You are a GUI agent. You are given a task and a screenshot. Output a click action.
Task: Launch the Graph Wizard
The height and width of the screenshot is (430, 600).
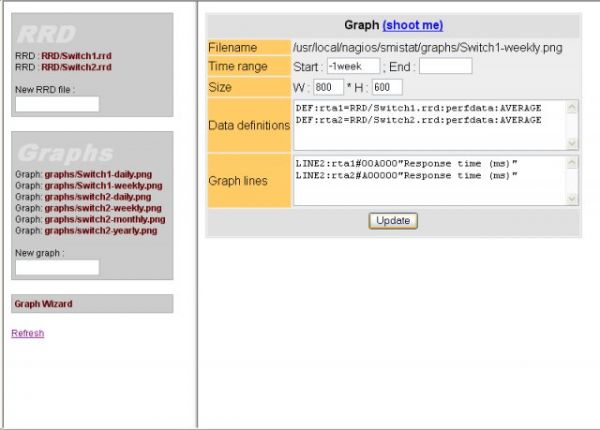(x=43, y=303)
